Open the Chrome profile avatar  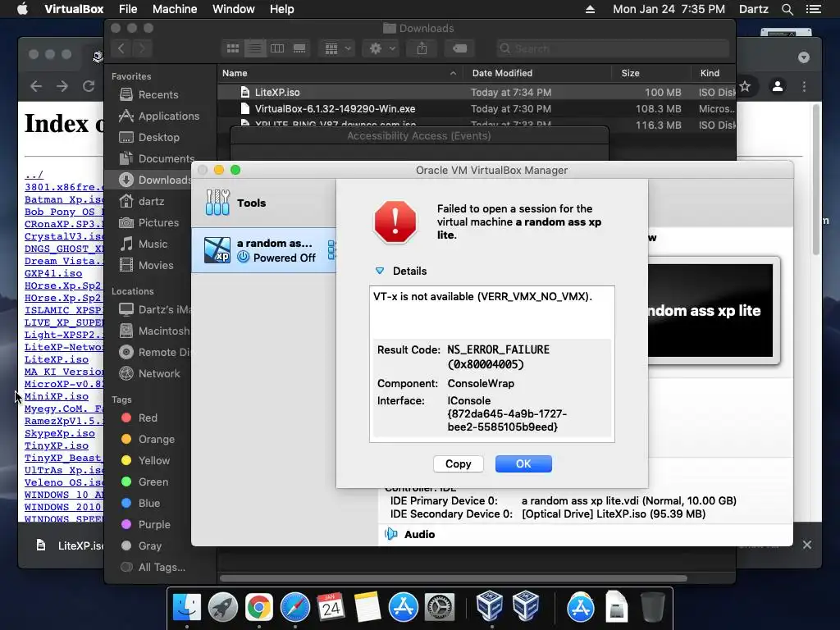coord(778,86)
